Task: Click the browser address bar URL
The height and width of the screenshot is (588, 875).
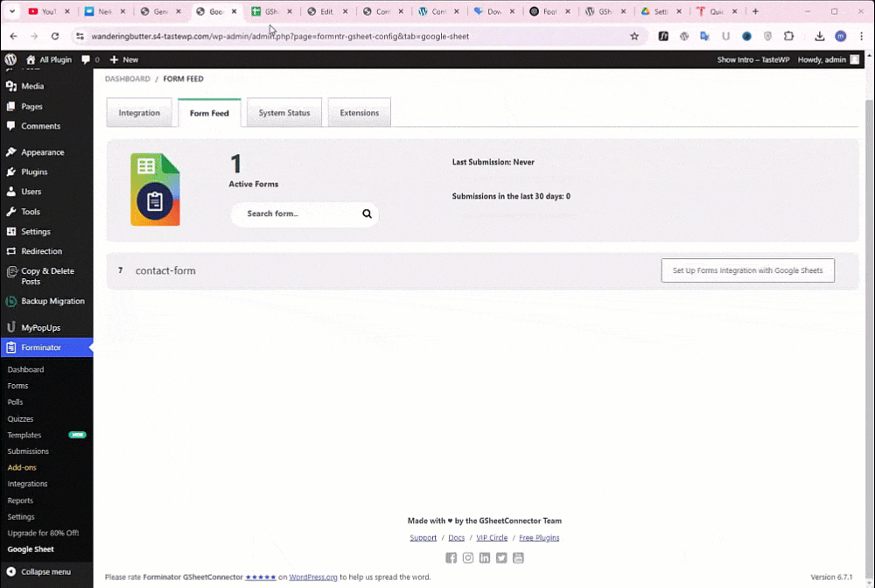Action: click(x=280, y=36)
